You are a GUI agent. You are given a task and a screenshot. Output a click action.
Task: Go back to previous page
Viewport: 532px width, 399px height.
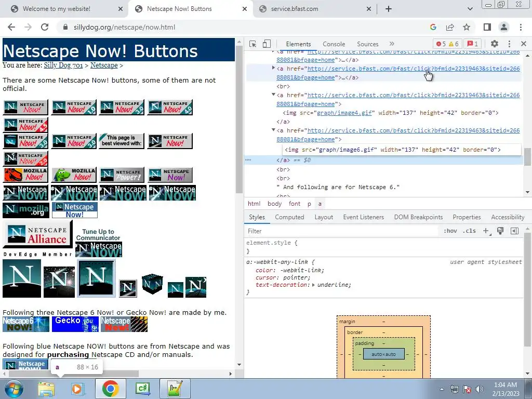point(11,27)
